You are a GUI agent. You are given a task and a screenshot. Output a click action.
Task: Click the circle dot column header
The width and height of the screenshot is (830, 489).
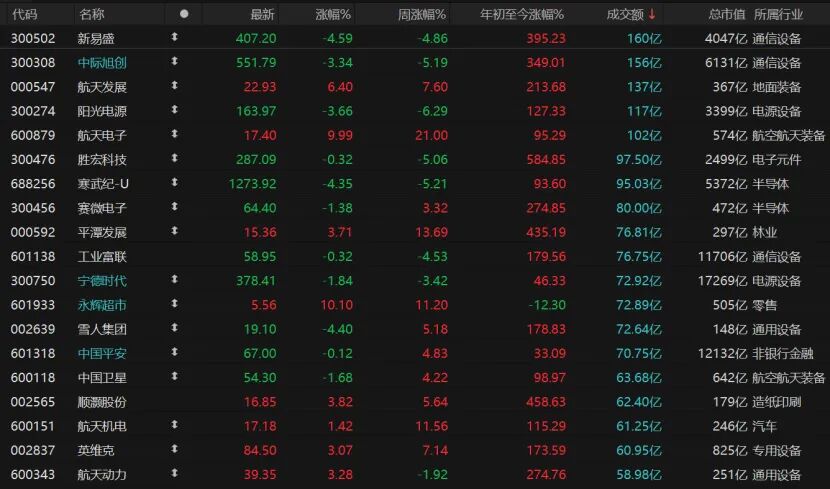(x=183, y=14)
